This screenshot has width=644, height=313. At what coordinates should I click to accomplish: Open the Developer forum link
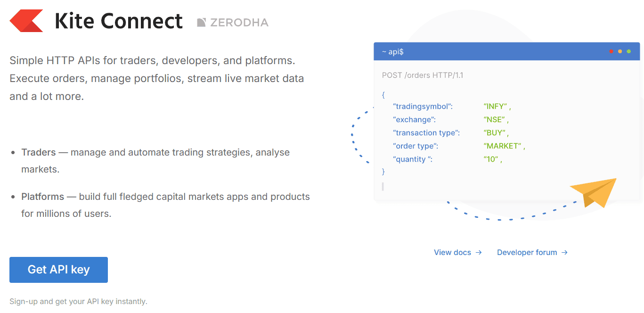click(527, 252)
